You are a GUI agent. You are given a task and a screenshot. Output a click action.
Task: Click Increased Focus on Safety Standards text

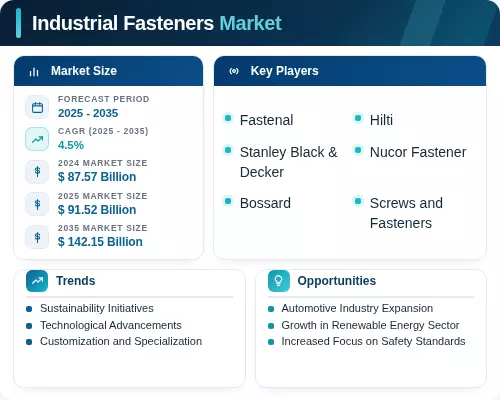click(x=373, y=341)
